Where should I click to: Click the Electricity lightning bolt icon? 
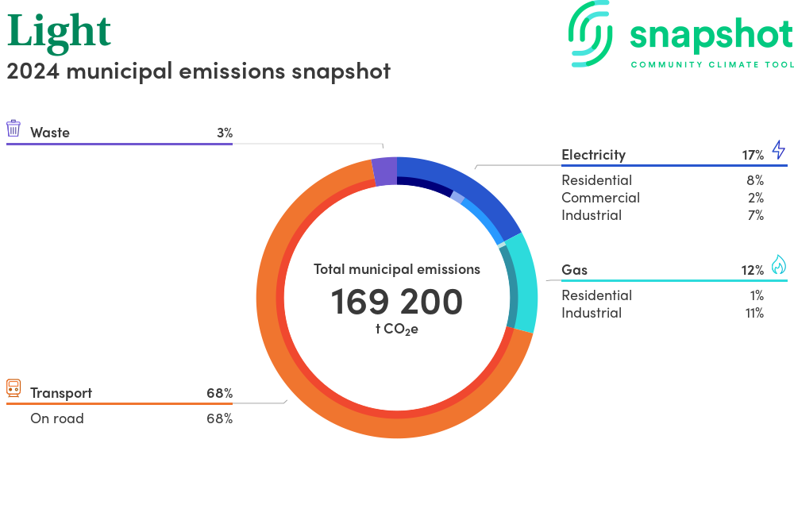coord(778,151)
